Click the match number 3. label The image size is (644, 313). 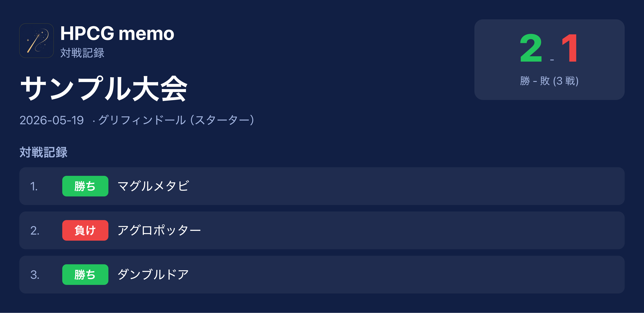point(35,275)
